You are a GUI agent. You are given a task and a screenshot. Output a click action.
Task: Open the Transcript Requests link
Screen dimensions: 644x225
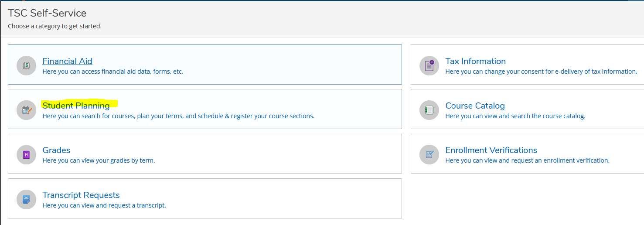coord(81,195)
